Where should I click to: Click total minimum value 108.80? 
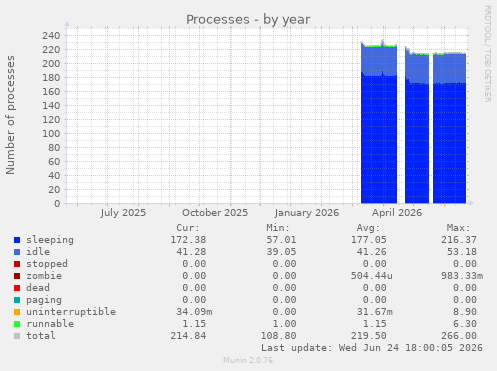pyautogui.click(x=278, y=336)
